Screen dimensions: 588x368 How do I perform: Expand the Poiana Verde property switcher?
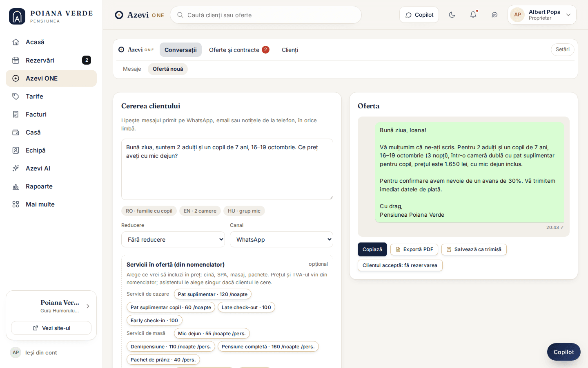51,306
